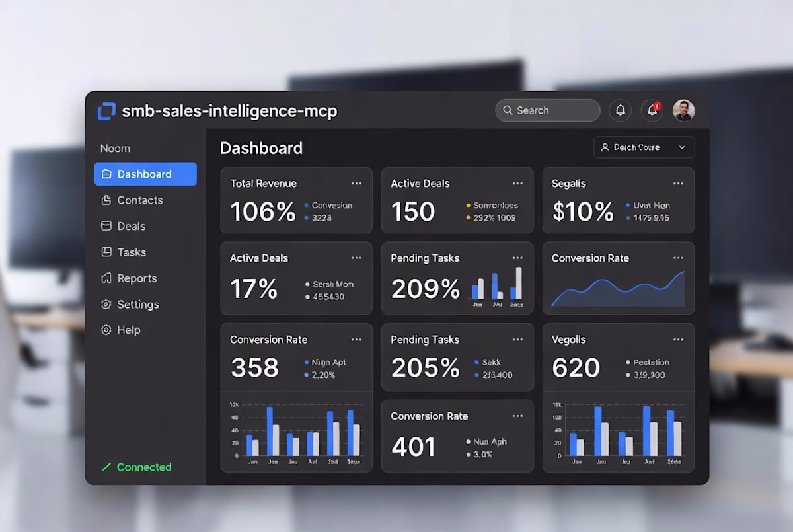793x532 pixels.
Task: Open Total Revenue card options menu
Action: (357, 184)
